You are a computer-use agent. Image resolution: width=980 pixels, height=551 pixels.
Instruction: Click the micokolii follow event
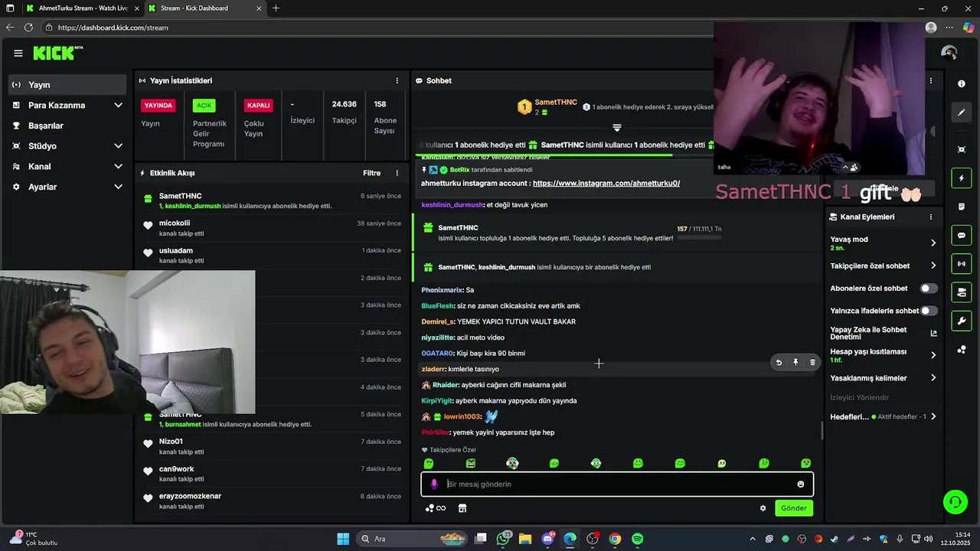271,227
